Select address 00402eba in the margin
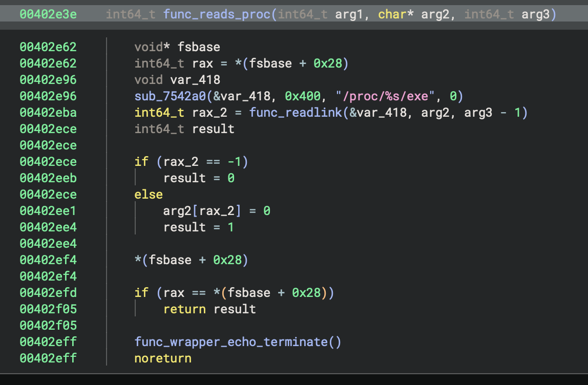This screenshot has height=385, width=588. pyautogui.click(x=48, y=113)
